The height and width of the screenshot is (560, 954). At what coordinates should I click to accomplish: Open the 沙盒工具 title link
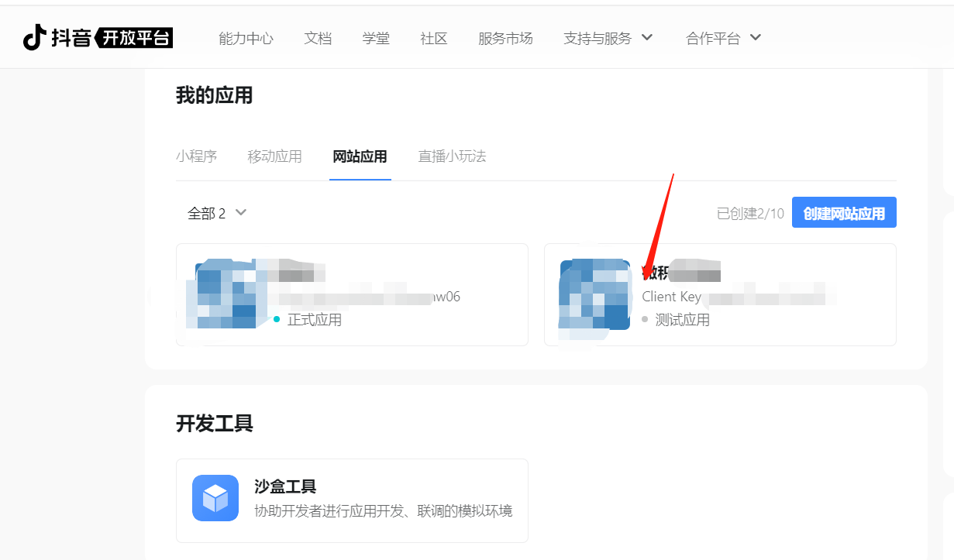pos(285,487)
